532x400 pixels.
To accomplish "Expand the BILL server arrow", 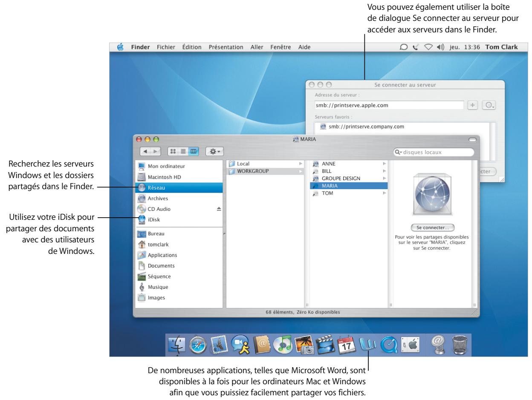I will click(384, 171).
